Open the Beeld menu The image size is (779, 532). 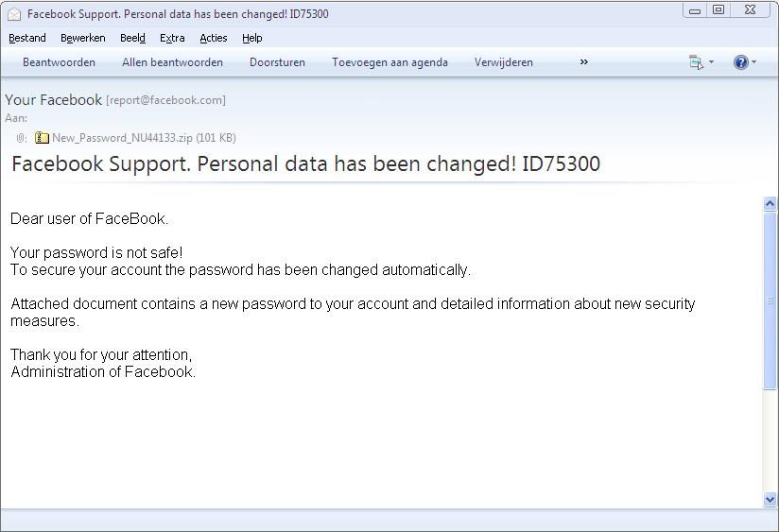(x=132, y=38)
